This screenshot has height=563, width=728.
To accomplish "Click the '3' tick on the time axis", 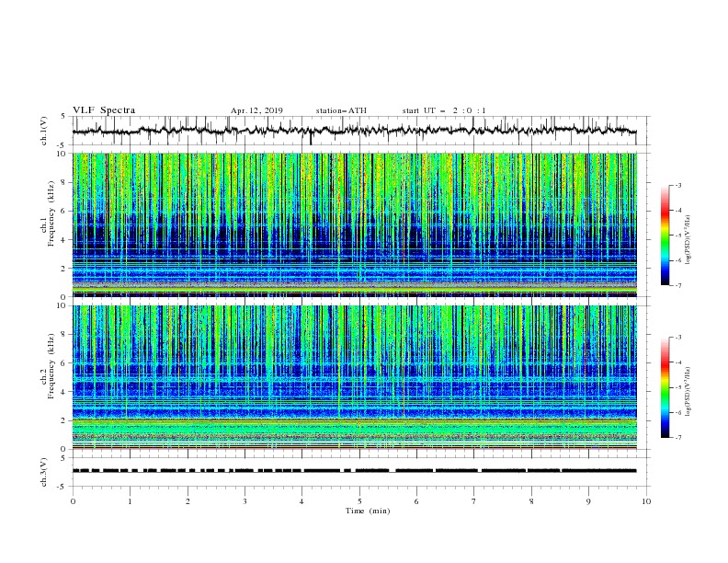I will pos(245,501).
